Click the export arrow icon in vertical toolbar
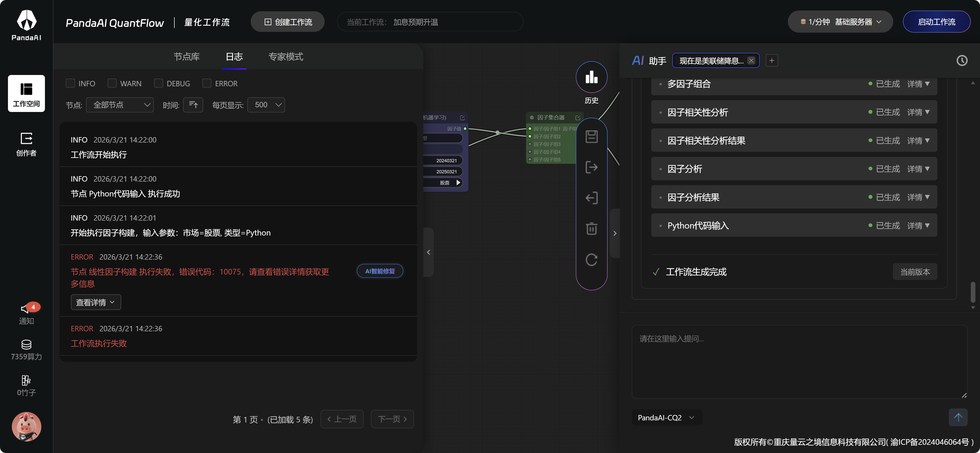Image resolution: width=980 pixels, height=453 pixels. pos(591,167)
